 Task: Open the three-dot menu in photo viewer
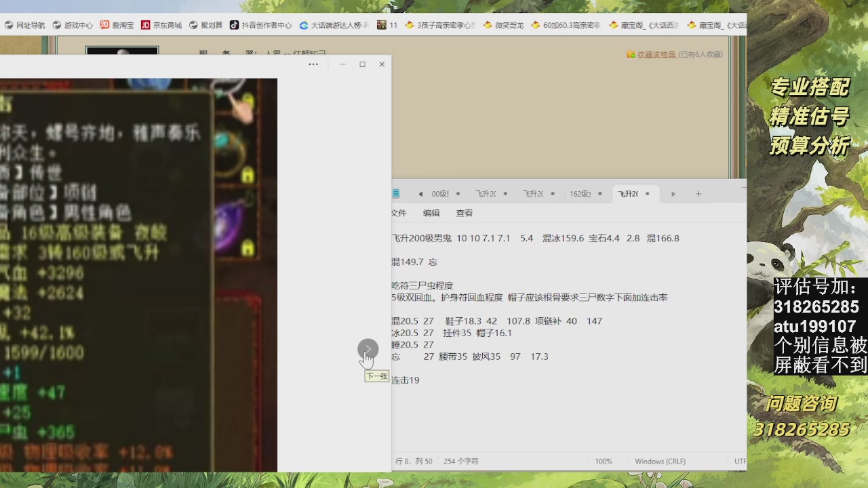click(x=313, y=64)
